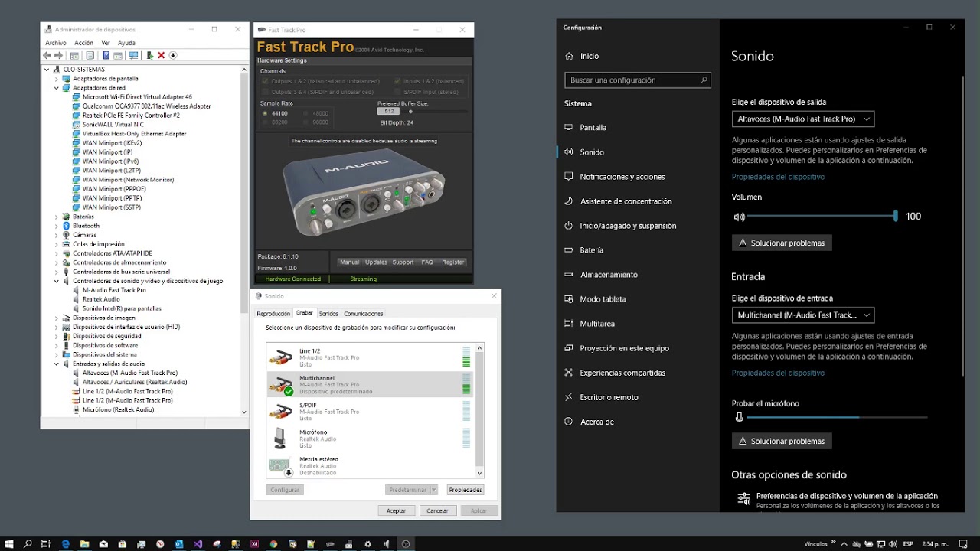This screenshot has height=551, width=980.
Task: Open Task View from the taskbar
Action: click(x=46, y=544)
